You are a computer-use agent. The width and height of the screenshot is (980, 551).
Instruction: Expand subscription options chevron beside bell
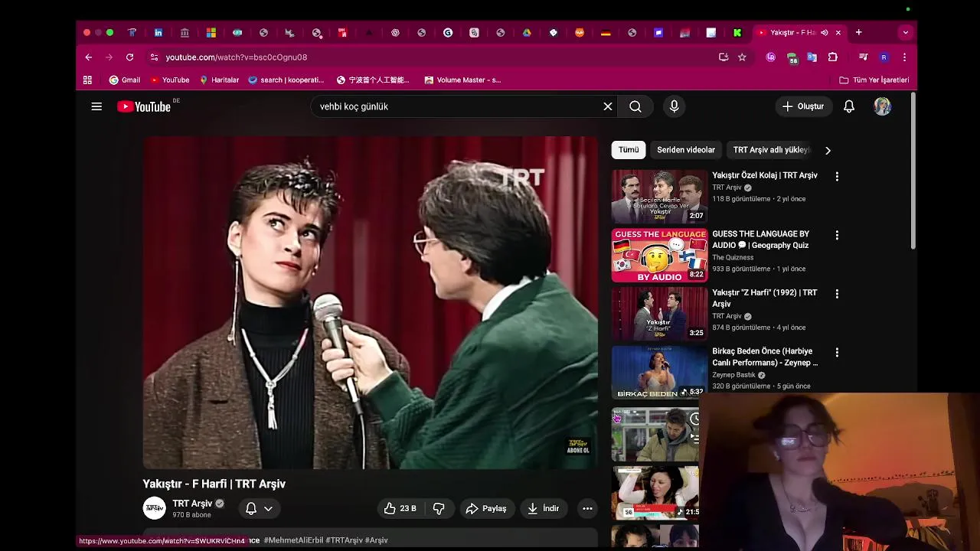pyautogui.click(x=268, y=508)
